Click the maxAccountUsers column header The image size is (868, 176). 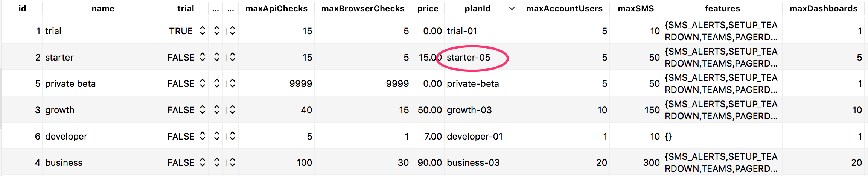[564, 9]
